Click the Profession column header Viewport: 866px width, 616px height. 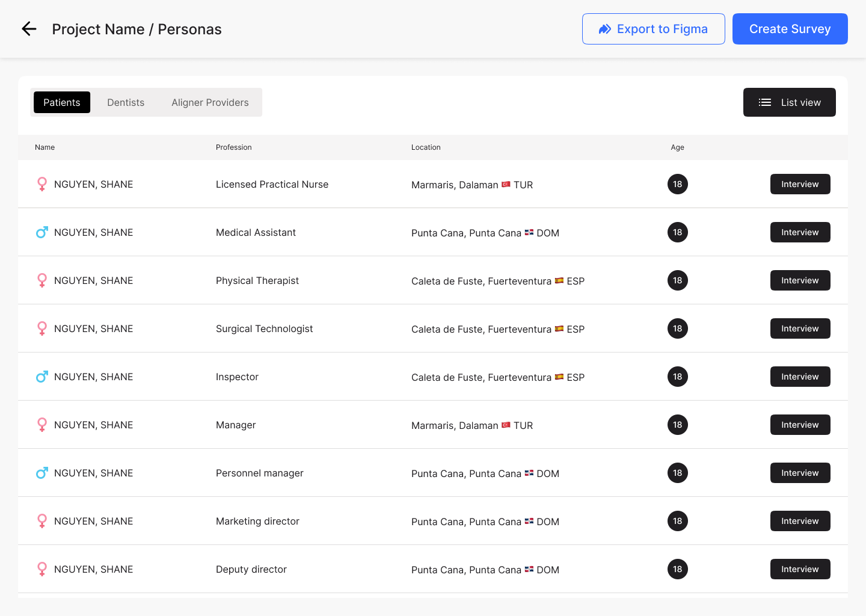point(234,147)
